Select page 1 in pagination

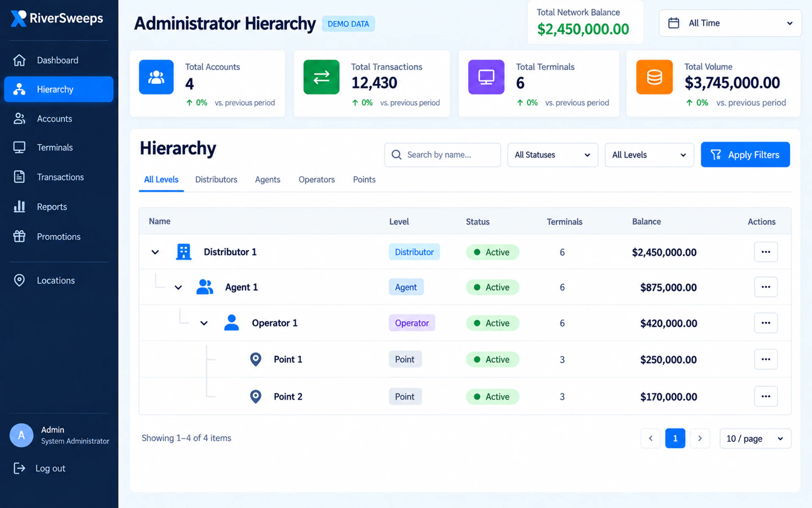point(675,438)
